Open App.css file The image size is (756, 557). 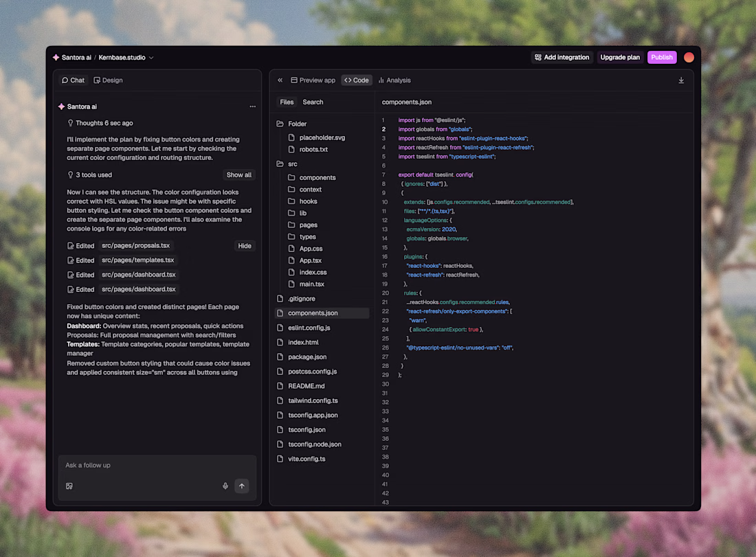(x=306, y=249)
